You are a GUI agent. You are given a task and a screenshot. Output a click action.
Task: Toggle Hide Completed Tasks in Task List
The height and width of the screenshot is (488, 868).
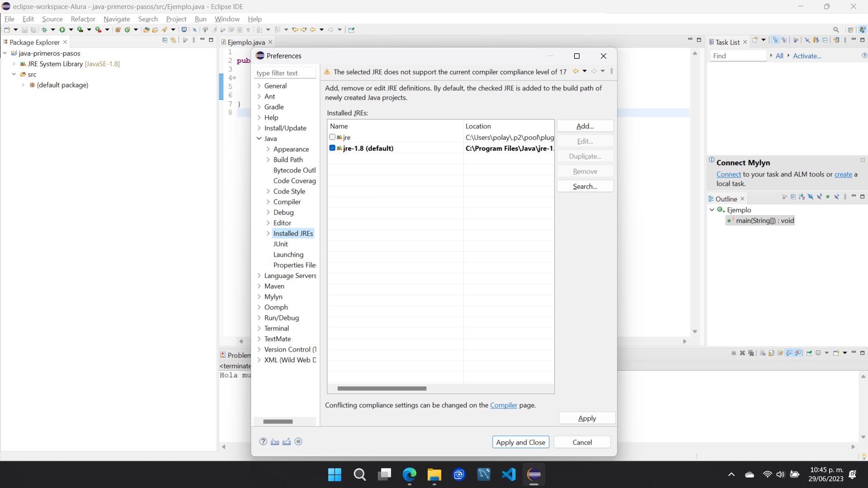(807, 40)
